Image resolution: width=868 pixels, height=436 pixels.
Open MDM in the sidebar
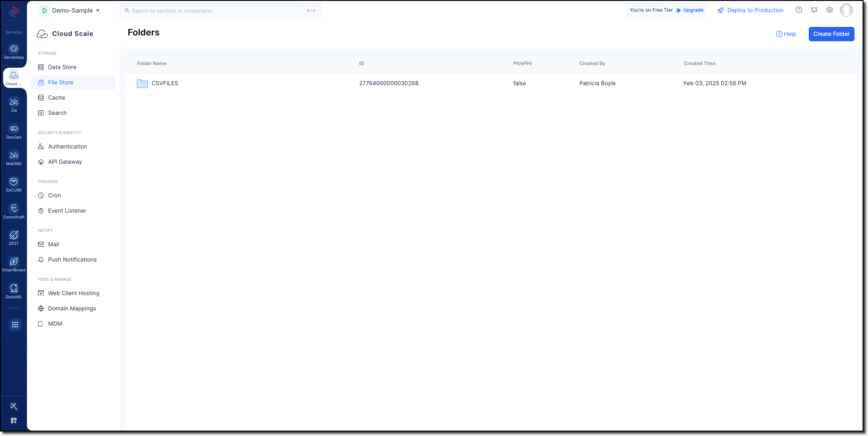point(73,324)
